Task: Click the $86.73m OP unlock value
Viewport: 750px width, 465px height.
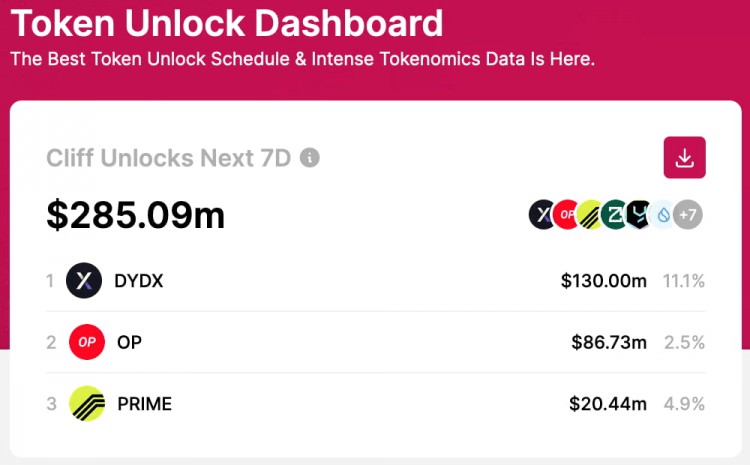Action: (x=609, y=343)
